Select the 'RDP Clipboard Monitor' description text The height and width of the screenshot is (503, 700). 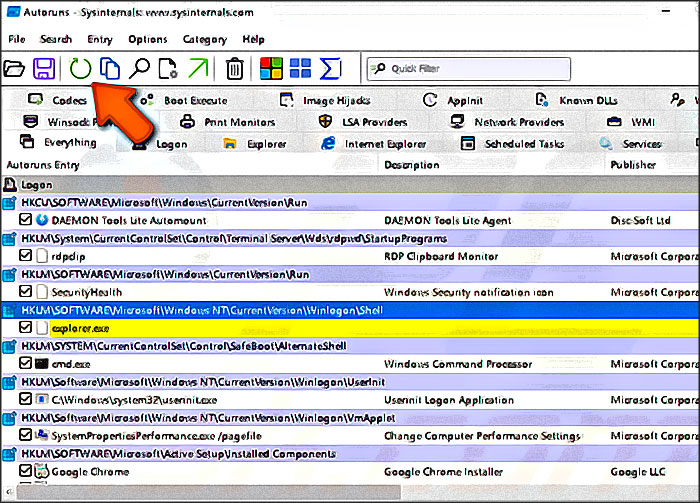tap(441, 257)
